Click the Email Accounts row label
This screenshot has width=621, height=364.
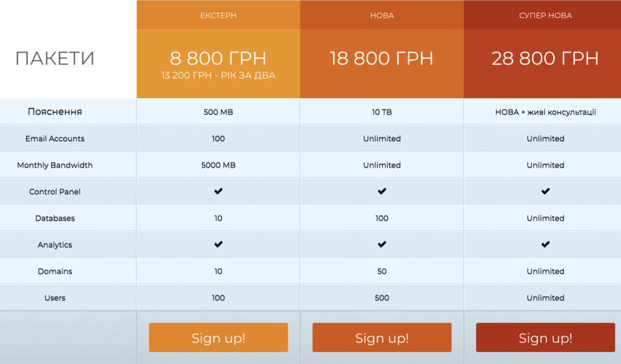pyautogui.click(x=55, y=139)
